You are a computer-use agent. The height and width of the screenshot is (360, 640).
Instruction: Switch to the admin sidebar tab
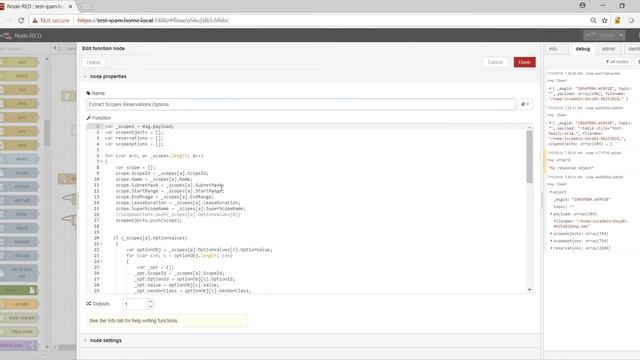point(608,49)
